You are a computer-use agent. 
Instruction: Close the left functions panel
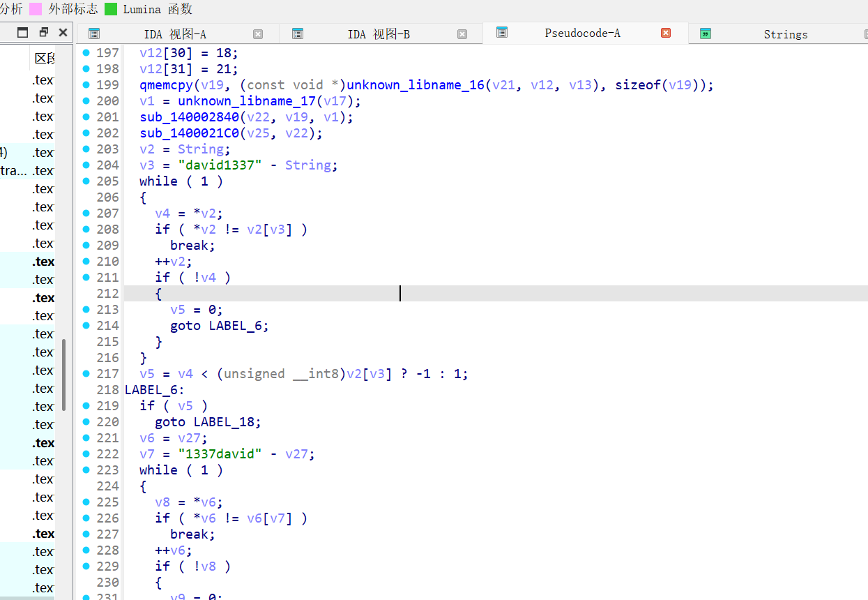(x=63, y=32)
